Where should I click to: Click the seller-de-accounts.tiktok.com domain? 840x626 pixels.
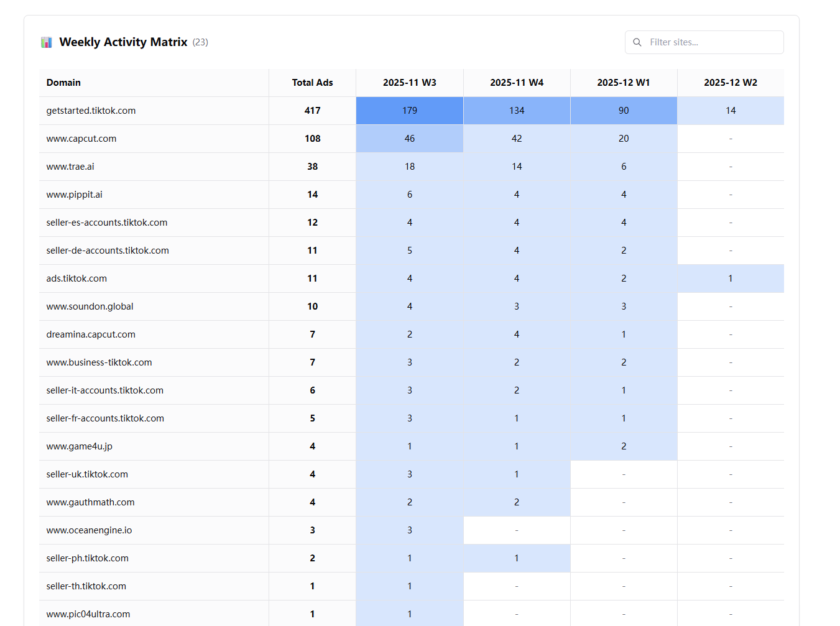(108, 251)
